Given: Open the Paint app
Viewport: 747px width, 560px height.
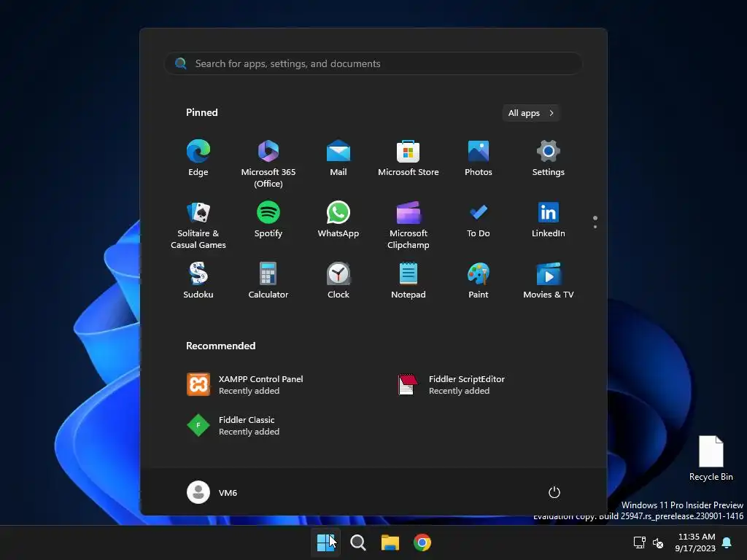Looking at the screenshot, I should coord(479,281).
